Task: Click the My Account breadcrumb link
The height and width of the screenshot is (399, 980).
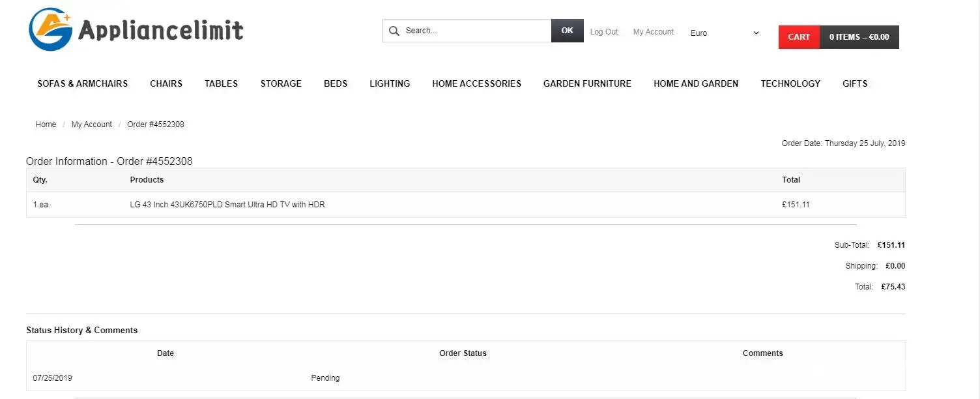Action: pyautogui.click(x=92, y=125)
